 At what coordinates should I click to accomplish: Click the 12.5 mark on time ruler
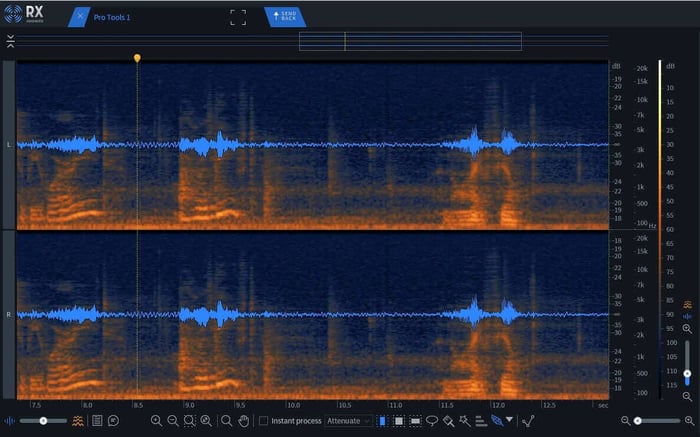tap(549, 405)
